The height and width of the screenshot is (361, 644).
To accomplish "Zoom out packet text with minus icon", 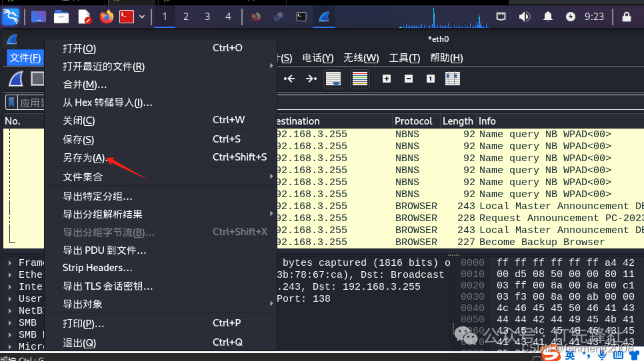I will 409,79.
